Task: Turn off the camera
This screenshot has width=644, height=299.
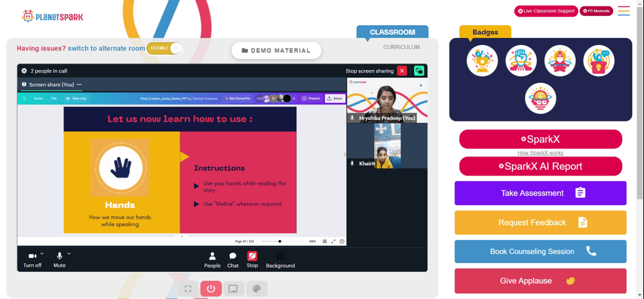Action: [32, 260]
